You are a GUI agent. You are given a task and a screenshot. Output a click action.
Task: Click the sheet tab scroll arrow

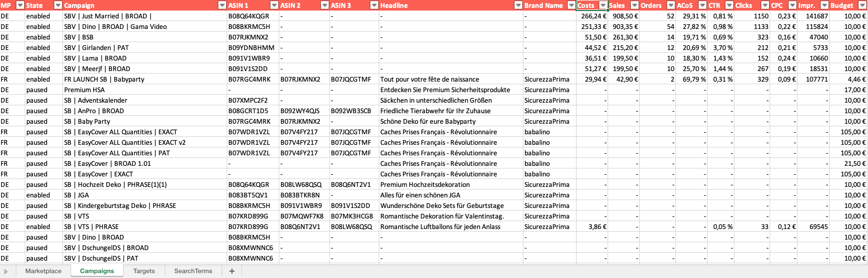(x=6, y=271)
